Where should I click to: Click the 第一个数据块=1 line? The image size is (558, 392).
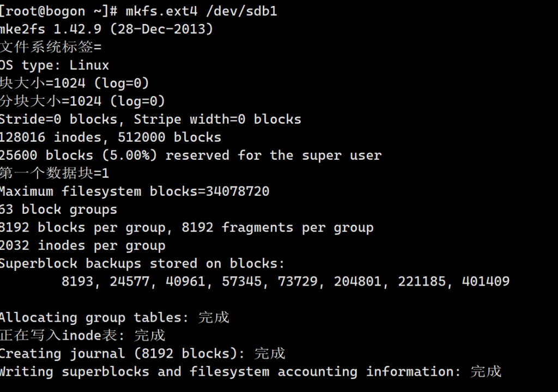pyautogui.click(x=54, y=173)
